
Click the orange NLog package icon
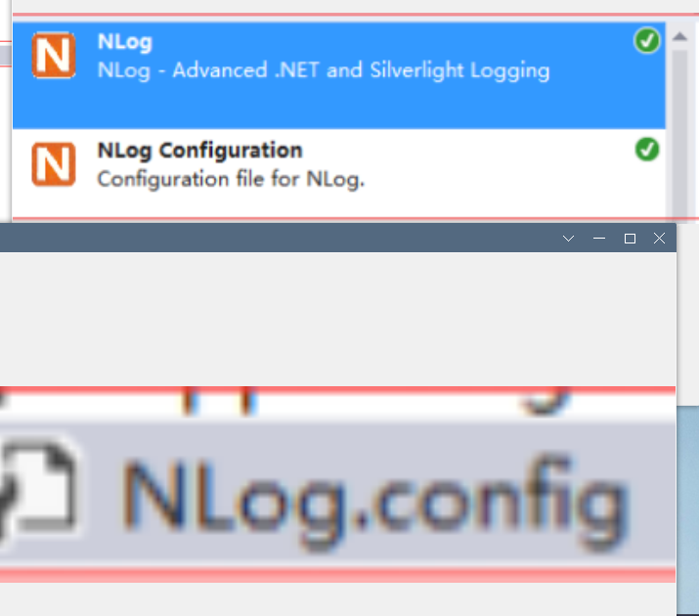(x=54, y=56)
